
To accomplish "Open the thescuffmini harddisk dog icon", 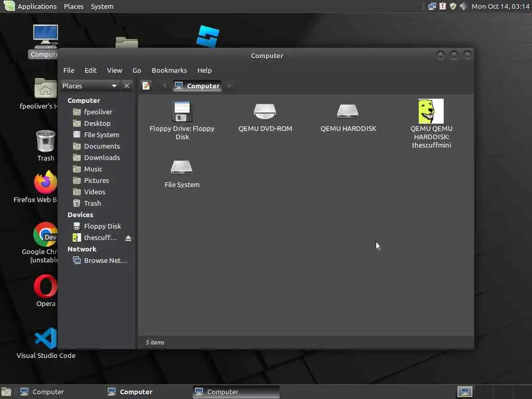I will tap(431, 111).
